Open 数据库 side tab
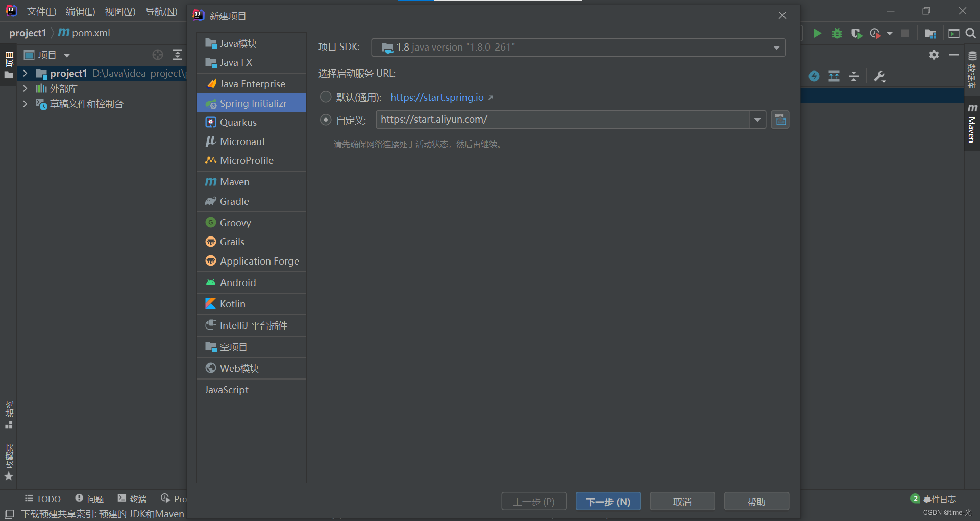Viewport: 980px width, 521px height. (972, 69)
